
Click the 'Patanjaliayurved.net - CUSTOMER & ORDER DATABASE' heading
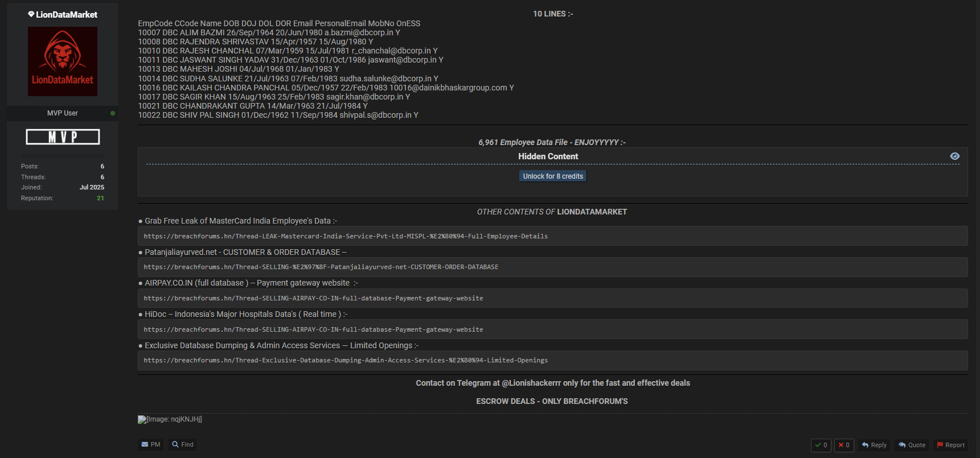245,252
